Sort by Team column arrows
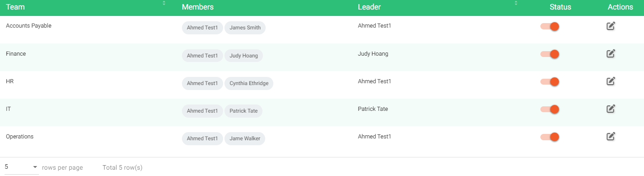Viewport: 644px width, 176px height. pos(164,4)
